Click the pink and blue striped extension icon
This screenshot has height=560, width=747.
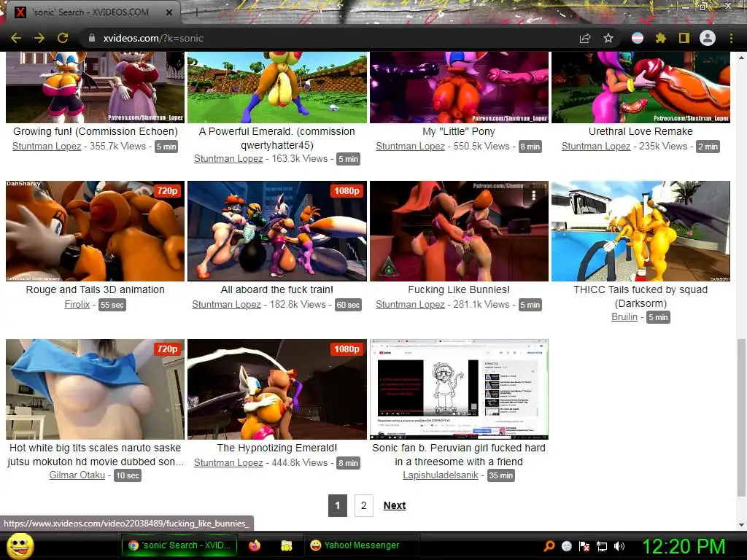(x=638, y=38)
